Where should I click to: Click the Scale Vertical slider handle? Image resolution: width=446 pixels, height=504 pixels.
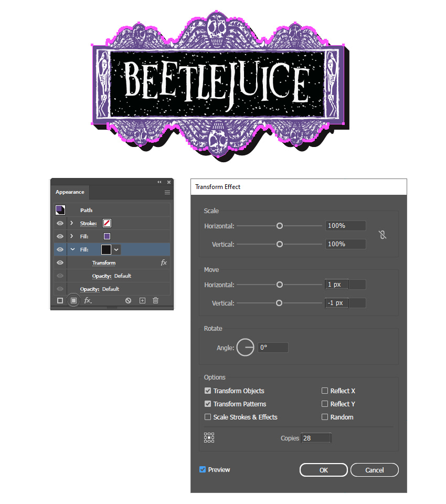[x=280, y=244]
